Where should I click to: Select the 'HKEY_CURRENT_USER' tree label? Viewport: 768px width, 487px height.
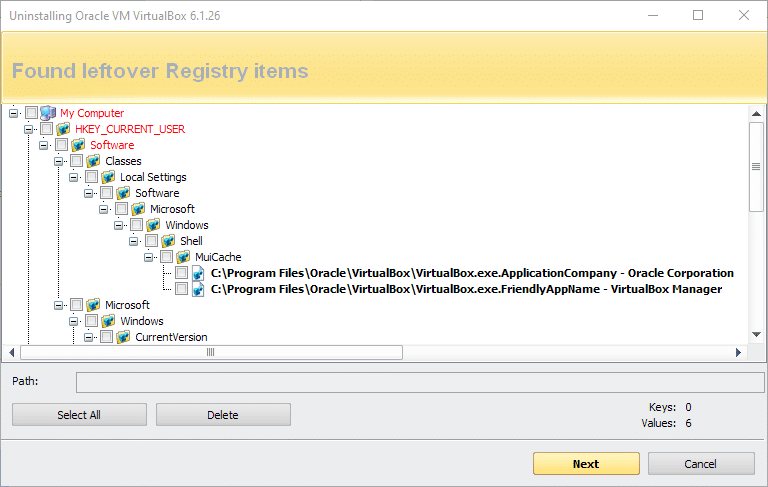tap(130, 129)
